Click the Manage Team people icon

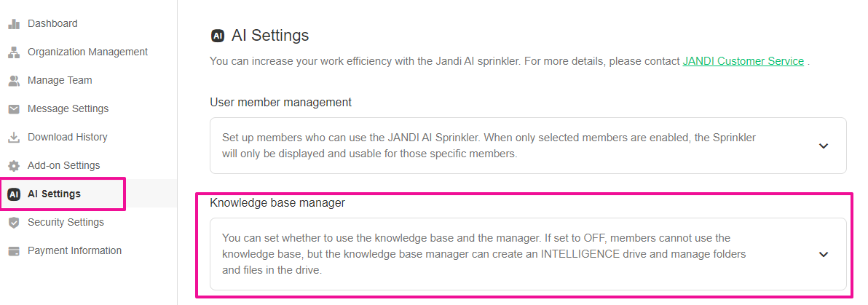tap(14, 81)
